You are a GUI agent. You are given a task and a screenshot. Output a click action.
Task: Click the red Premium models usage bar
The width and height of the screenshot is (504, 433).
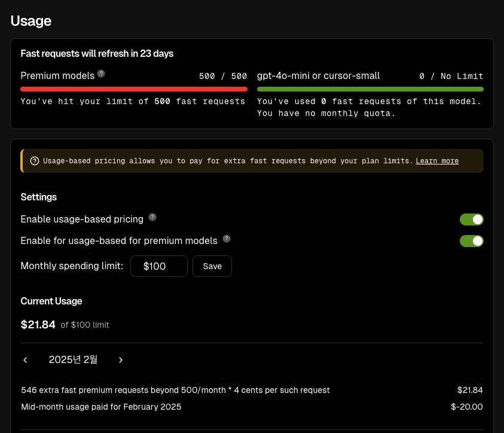pyautogui.click(x=134, y=89)
